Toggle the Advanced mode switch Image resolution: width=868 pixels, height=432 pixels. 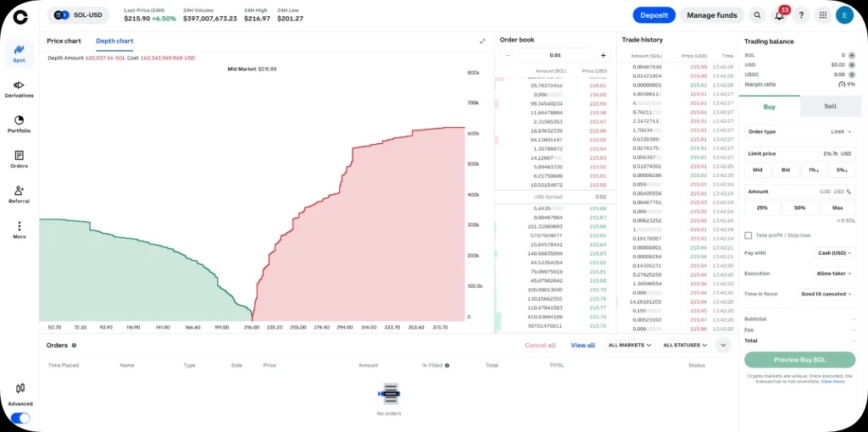click(19, 418)
